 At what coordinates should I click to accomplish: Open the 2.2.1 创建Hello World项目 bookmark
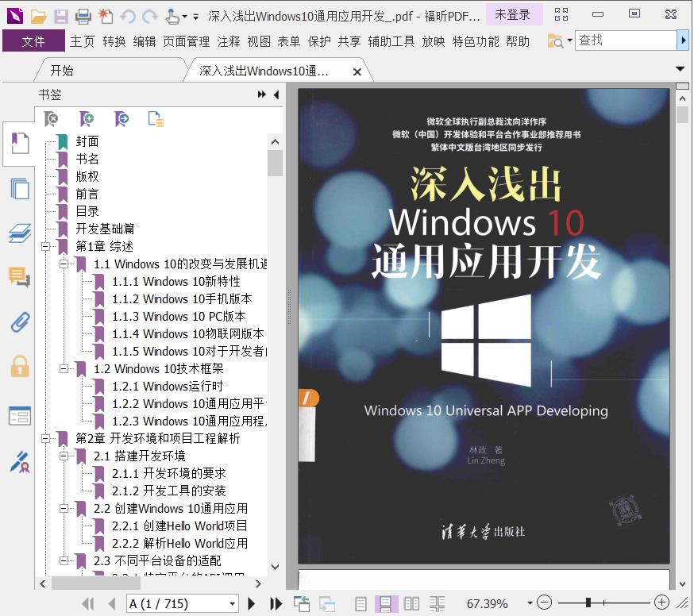(x=179, y=526)
